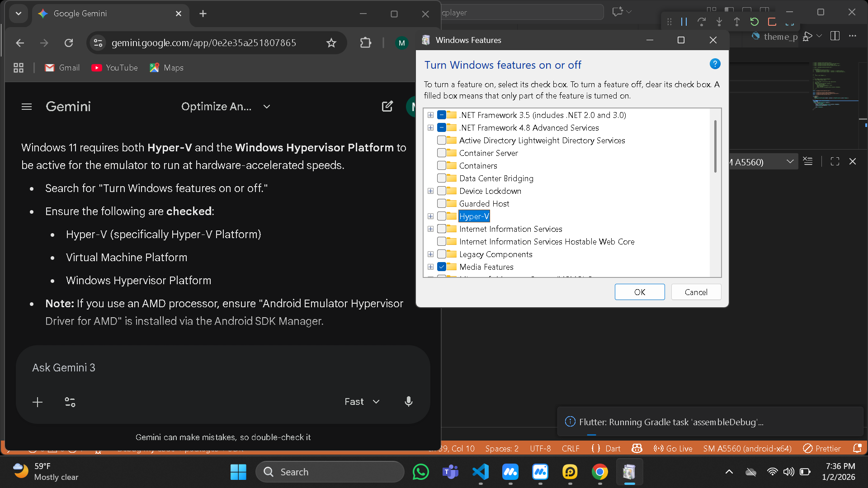Open Microsoft Teams from the taskbar
The height and width of the screenshot is (488, 868).
point(450,472)
